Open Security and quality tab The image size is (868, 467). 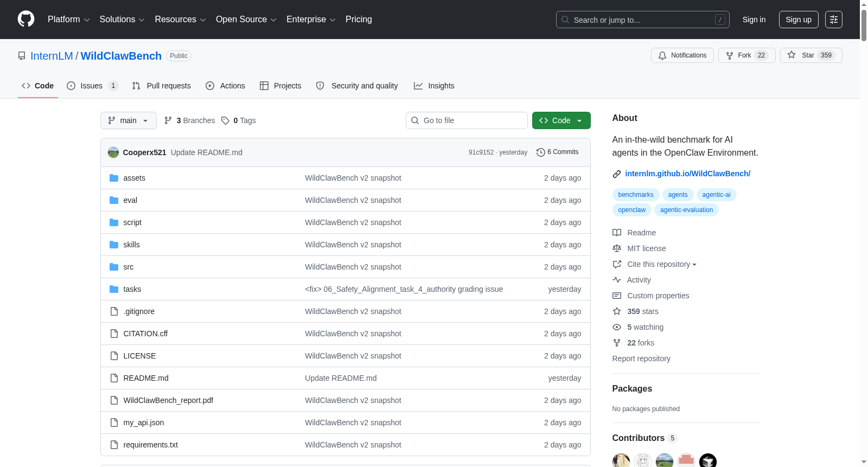tap(357, 86)
